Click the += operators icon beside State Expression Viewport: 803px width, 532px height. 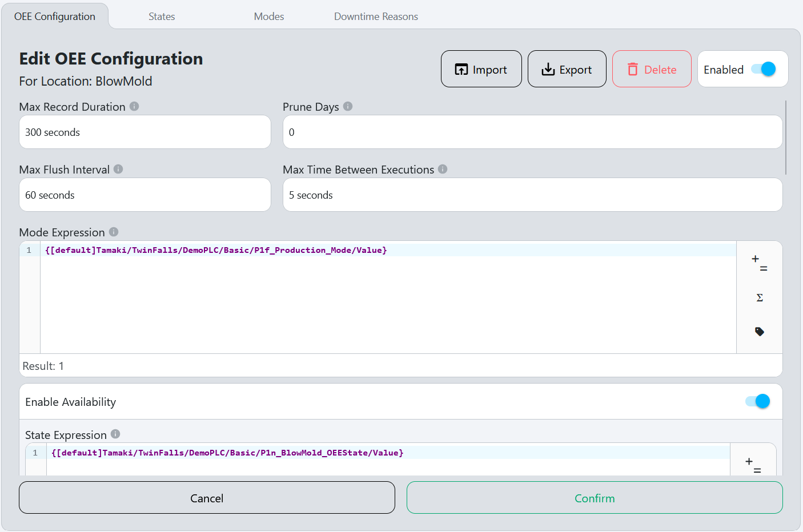(753, 464)
